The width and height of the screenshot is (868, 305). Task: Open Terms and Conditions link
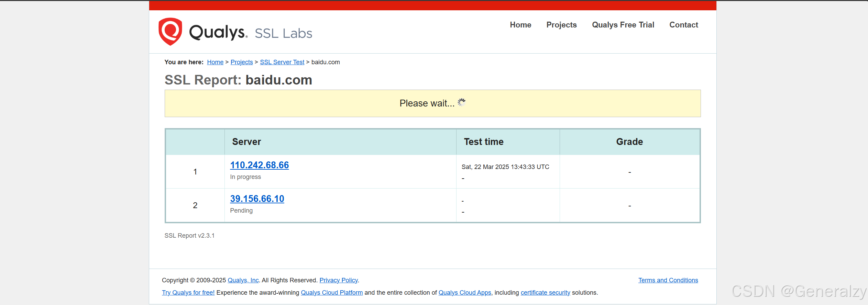pos(668,280)
